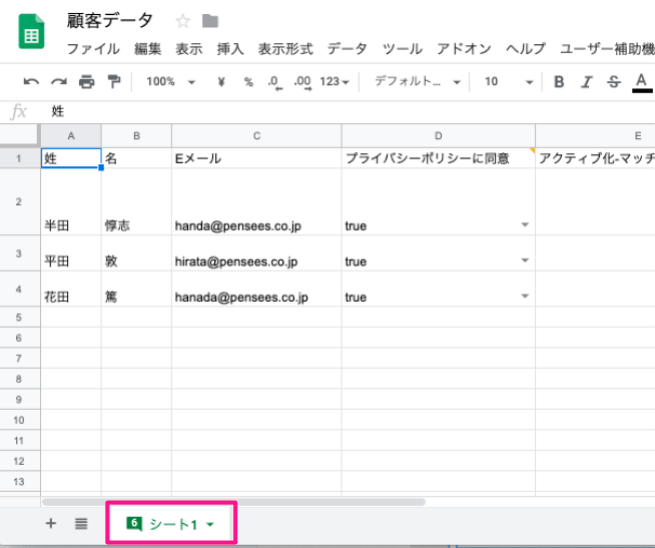This screenshot has width=655, height=548.
Task: Switch to the シート1 tab
Action: [171, 523]
